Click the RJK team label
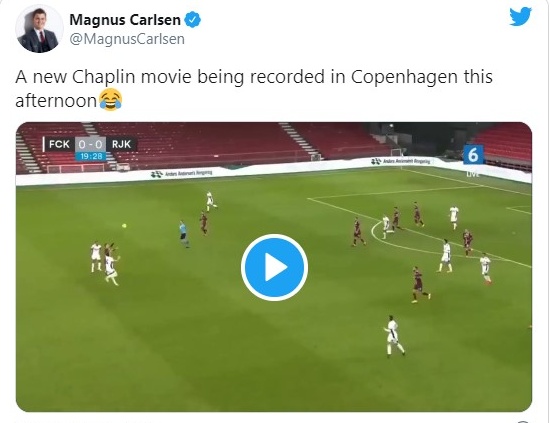Screen dimensions: 550x423 coord(121,144)
